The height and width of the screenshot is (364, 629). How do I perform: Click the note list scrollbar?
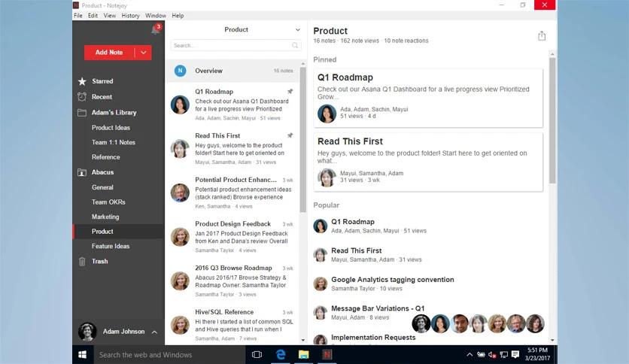(303, 135)
